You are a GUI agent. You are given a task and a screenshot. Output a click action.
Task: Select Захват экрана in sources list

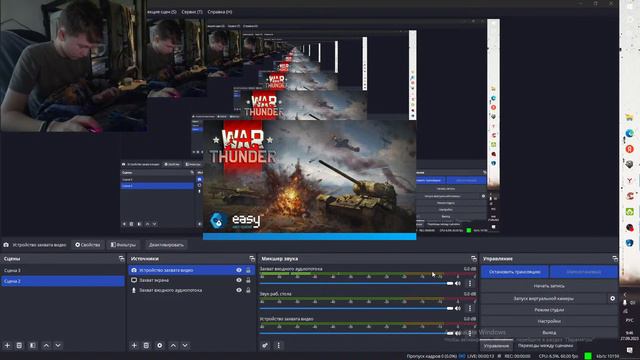191,280
